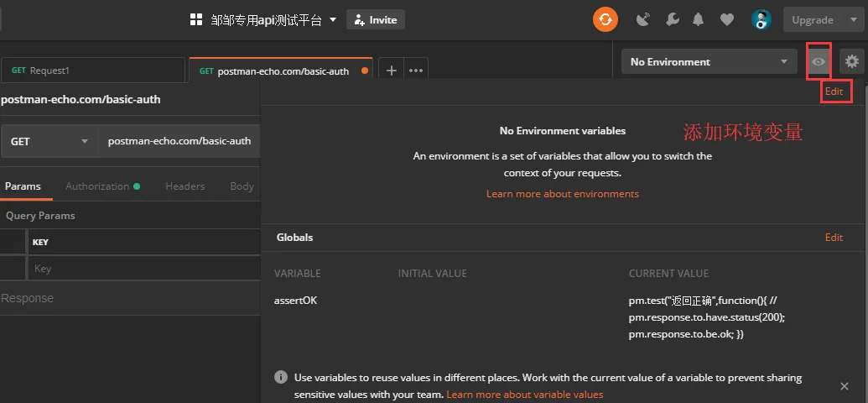Open the GET method dropdown
Viewport: 868px width, 403px height.
pos(49,141)
